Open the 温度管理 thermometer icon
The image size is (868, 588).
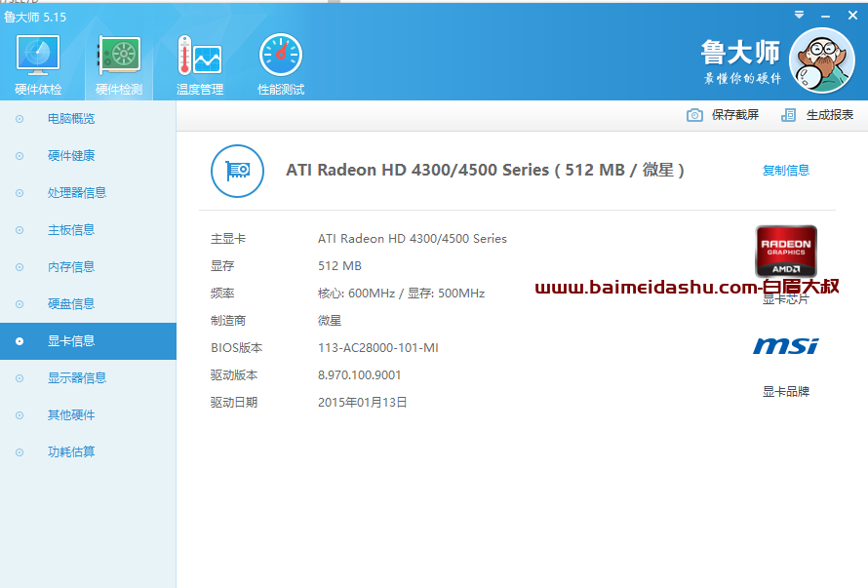click(200, 55)
